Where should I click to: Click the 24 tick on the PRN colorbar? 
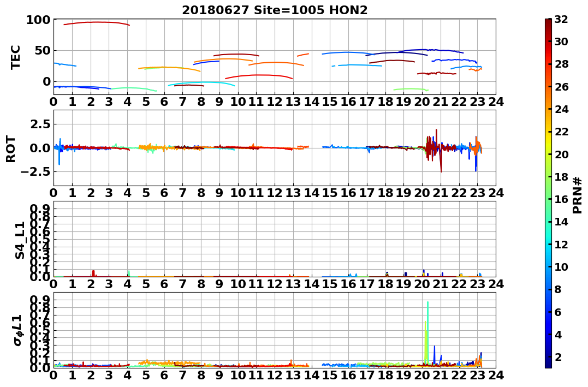[561, 109]
